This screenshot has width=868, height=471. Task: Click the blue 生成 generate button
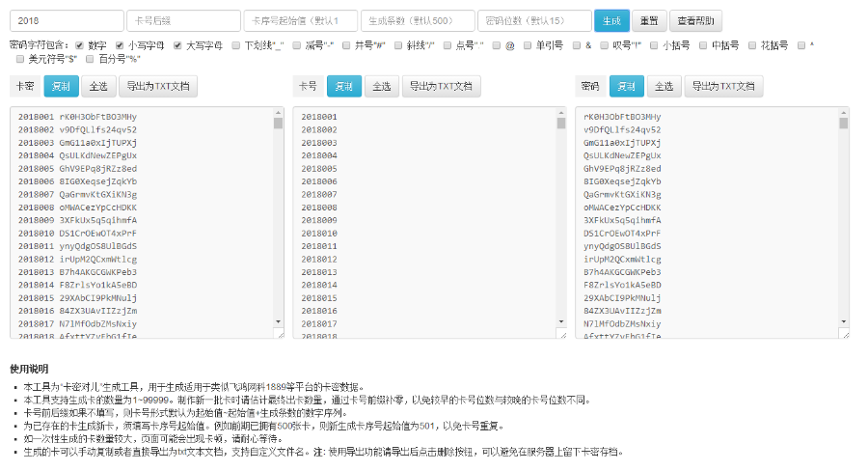tap(611, 21)
